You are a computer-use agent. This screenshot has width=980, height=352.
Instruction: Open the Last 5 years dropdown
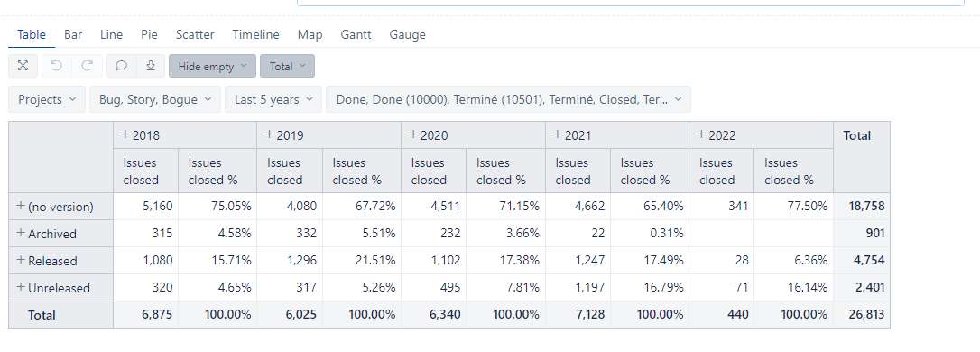[273, 99]
